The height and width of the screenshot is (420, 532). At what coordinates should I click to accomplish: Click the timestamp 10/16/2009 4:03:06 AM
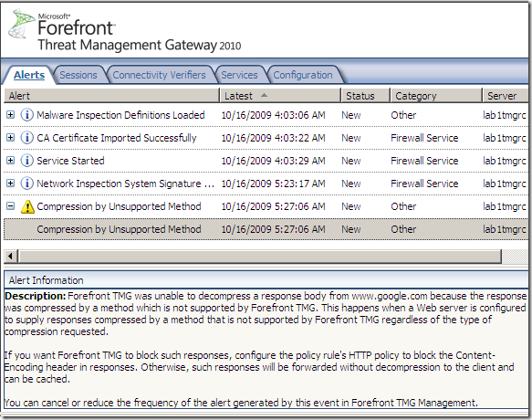(x=273, y=115)
